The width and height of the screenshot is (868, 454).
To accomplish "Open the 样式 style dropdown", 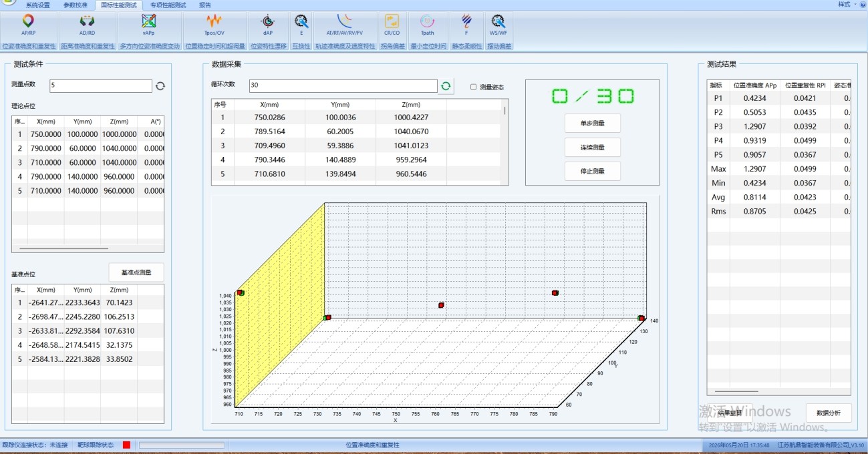I will point(847,4).
